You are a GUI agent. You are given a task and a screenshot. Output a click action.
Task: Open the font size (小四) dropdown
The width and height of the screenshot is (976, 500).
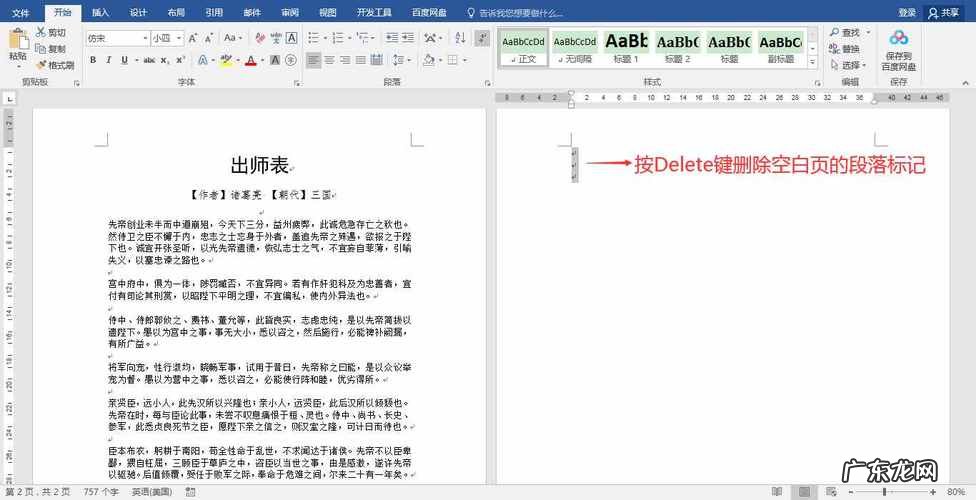coord(179,38)
